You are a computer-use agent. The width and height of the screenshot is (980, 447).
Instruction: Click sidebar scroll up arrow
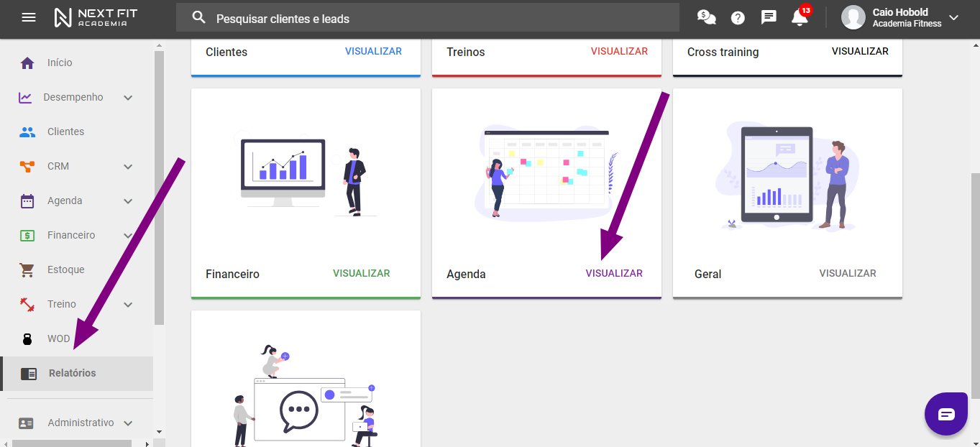pyautogui.click(x=159, y=45)
